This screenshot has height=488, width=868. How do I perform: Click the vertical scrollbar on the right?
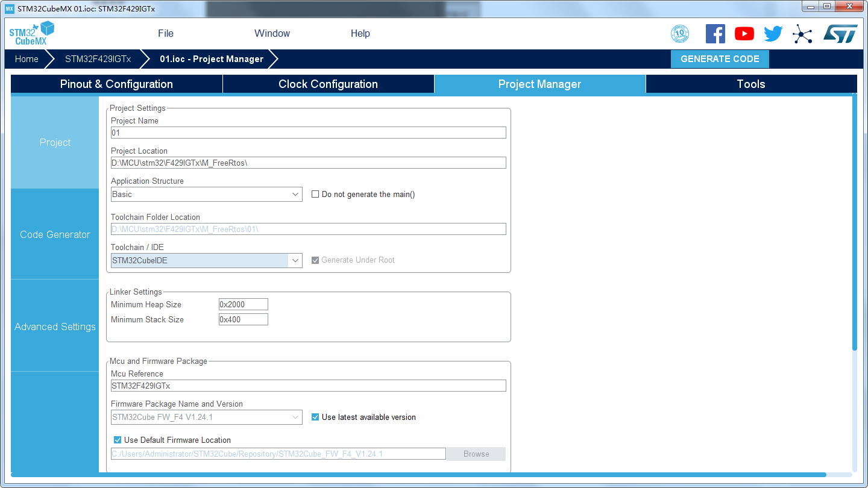click(x=855, y=222)
